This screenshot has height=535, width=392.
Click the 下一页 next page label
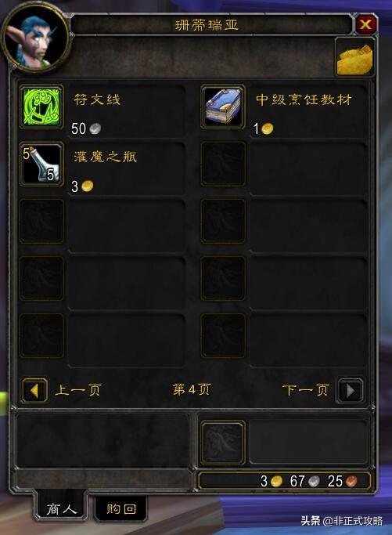[x=305, y=389]
